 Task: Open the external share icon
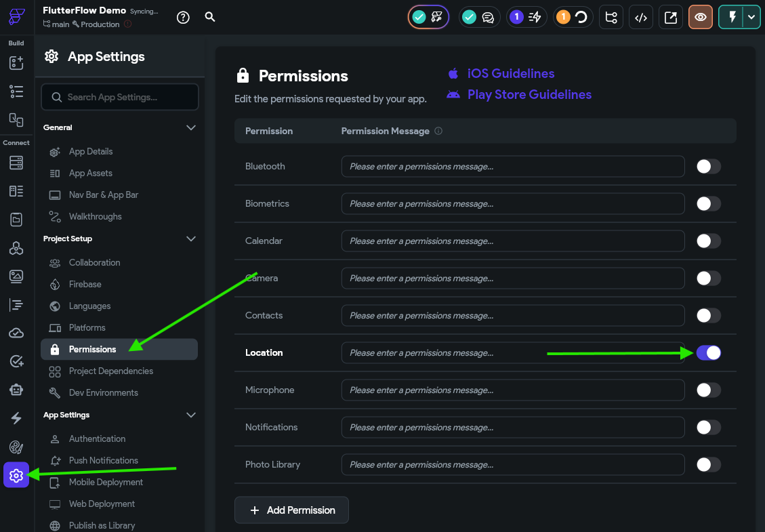coord(671,18)
